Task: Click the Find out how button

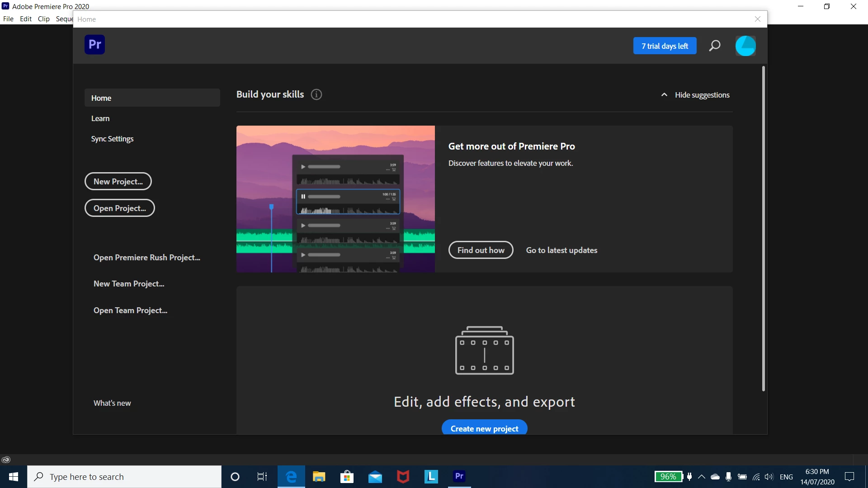Action: (481, 250)
